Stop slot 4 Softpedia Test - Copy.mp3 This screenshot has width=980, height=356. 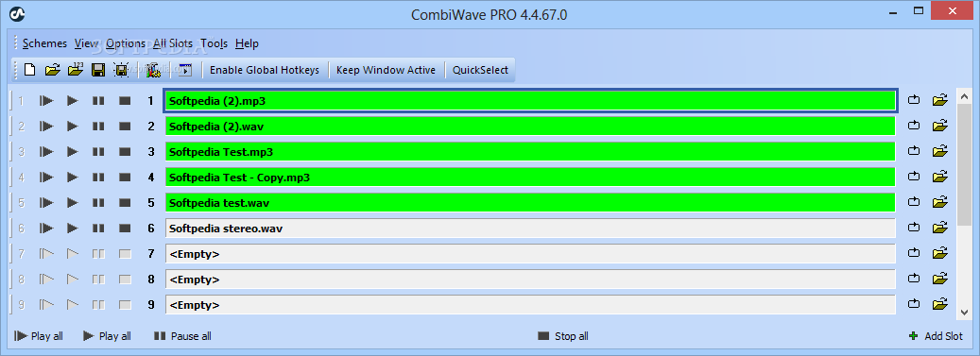tap(125, 178)
